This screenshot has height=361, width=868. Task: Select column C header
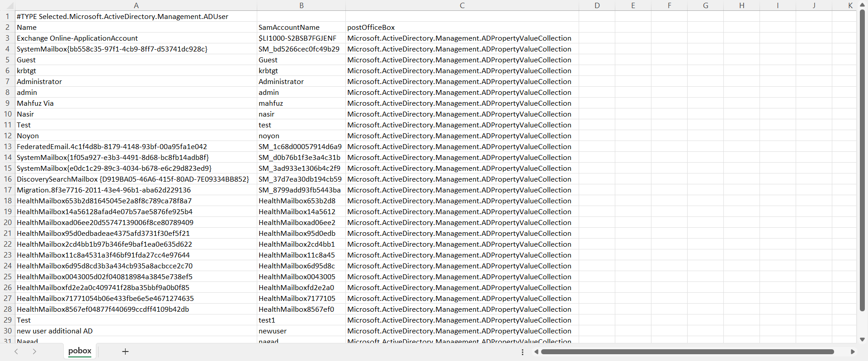[x=462, y=5]
